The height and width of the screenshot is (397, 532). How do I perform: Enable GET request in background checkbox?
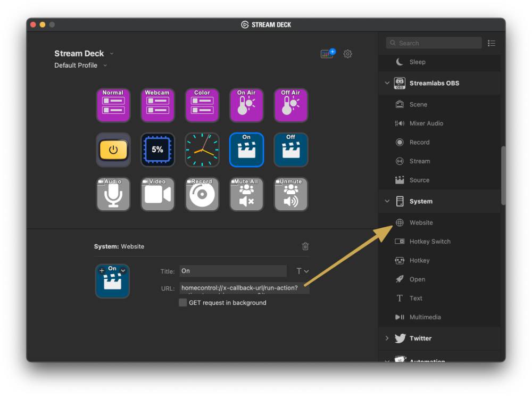[x=182, y=303]
